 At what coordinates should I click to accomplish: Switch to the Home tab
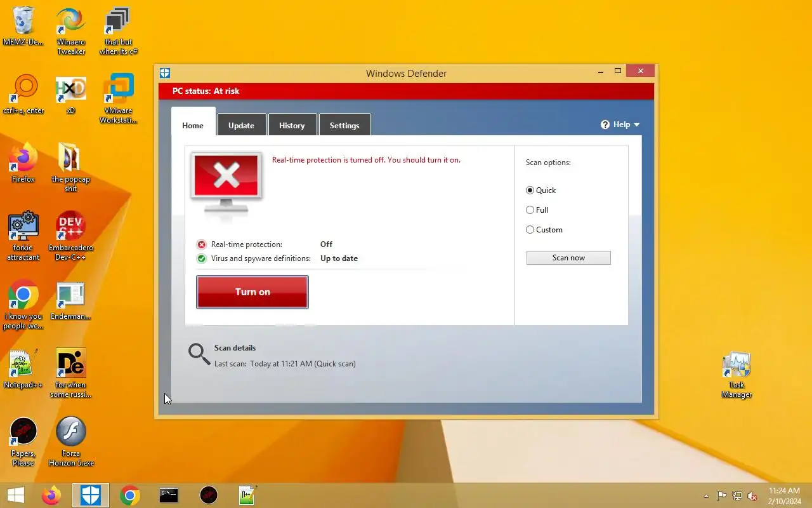click(193, 125)
